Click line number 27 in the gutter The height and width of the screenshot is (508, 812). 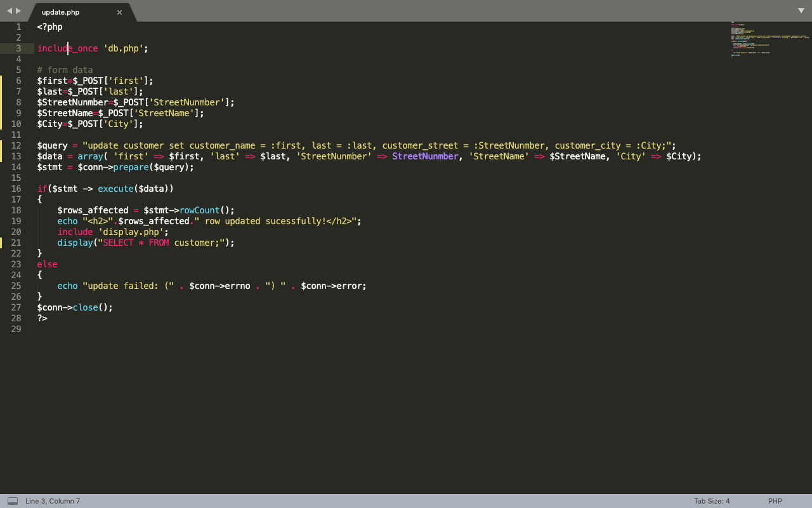click(x=16, y=307)
